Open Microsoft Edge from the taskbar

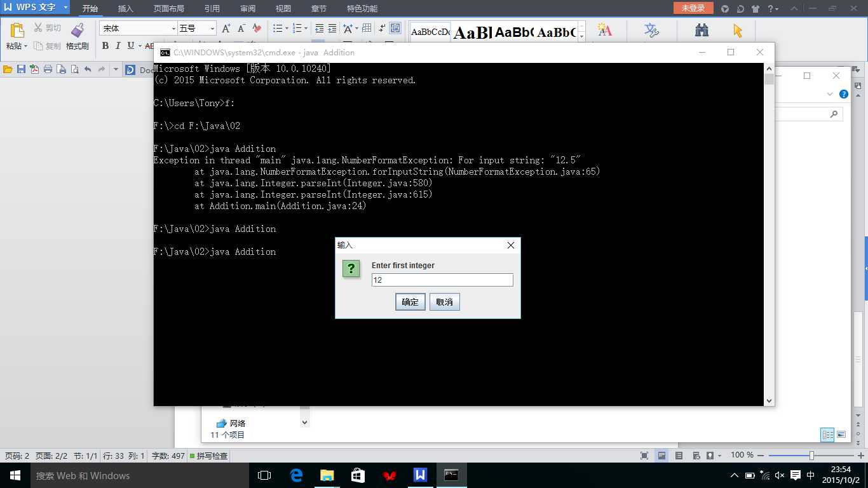pyautogui.click(x=296, y=475)
